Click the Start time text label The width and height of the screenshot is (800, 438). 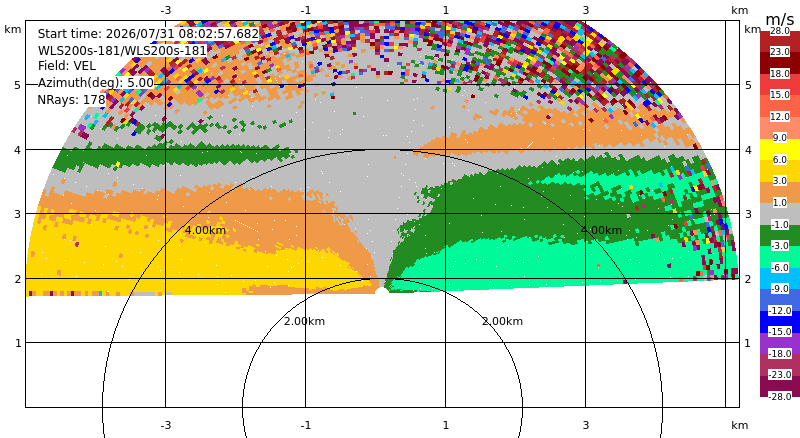148,34
